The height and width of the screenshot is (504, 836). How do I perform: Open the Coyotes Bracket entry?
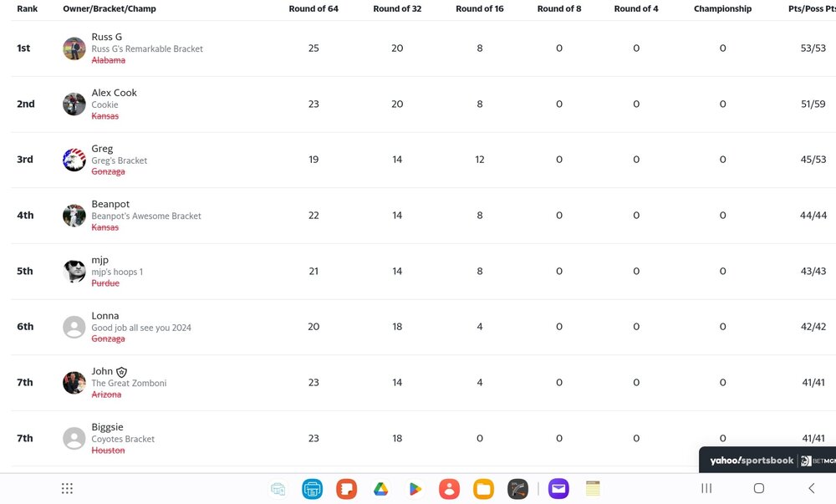(x=123, y=439)
